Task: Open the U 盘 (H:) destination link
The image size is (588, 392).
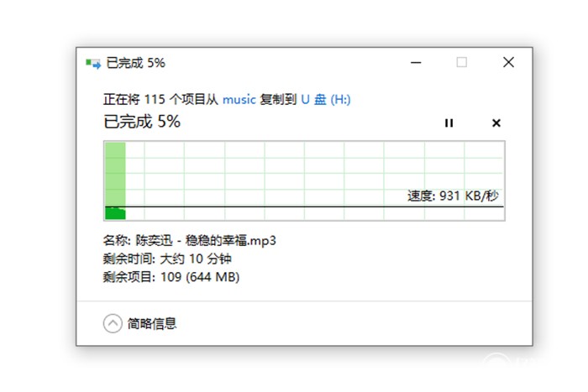Action: (x=326, y=99)
